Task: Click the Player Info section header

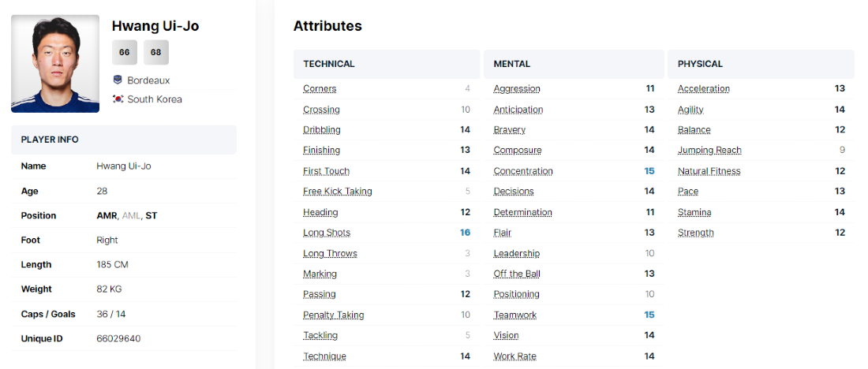Action: (x=50, y=140)
